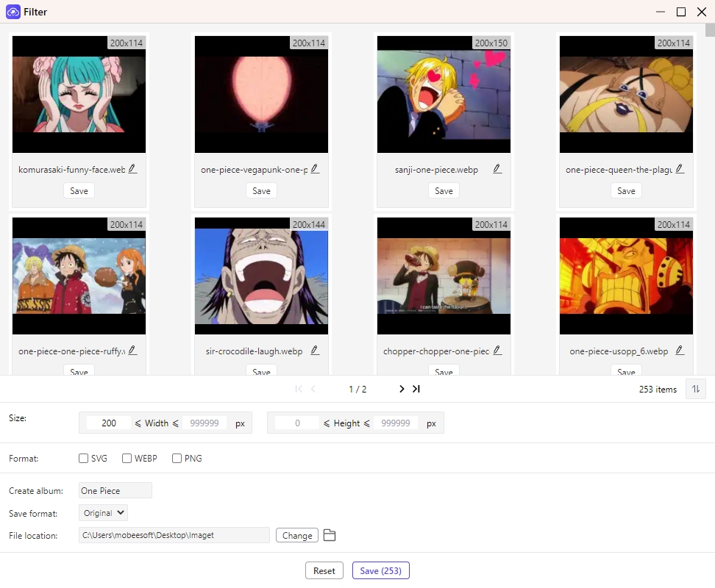This screenshot has height=588, width=715.
Task: Open Save format Original dropdown
Action: point(103,513)
